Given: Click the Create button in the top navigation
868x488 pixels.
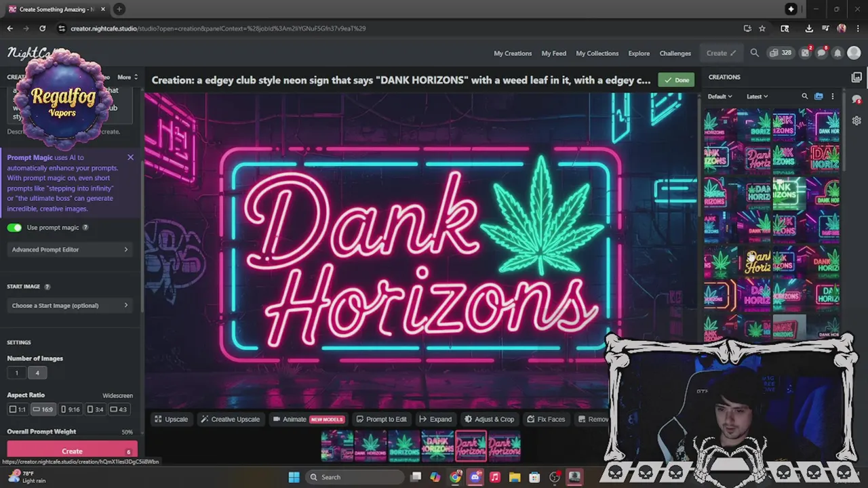Looking at the screenshot, I should [721, 53].
